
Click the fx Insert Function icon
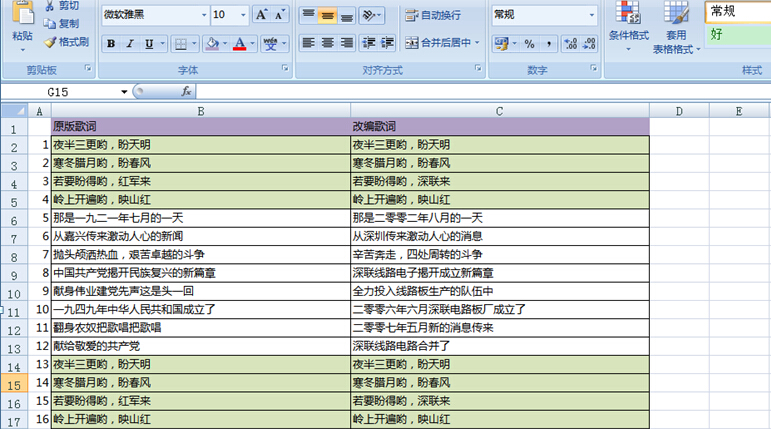[x=186, y=91]
